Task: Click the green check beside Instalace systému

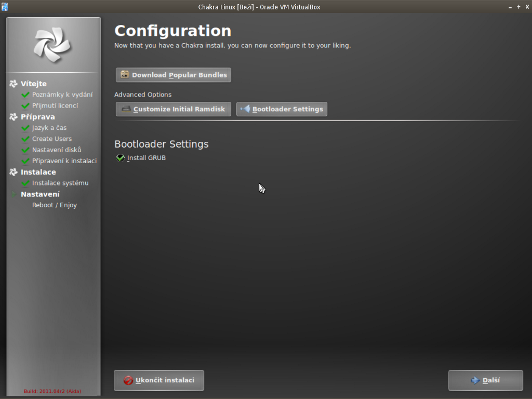Action: click(25, 183)
